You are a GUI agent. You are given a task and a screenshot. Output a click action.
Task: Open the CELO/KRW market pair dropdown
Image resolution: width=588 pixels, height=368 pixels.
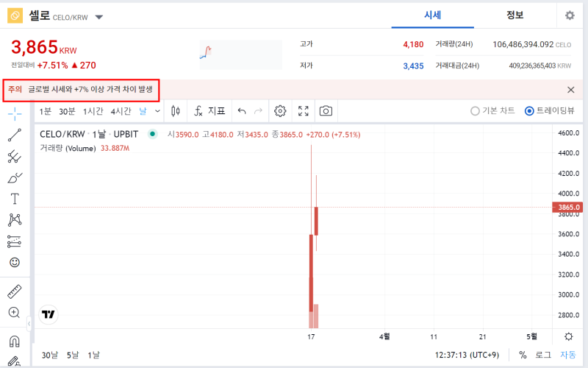(99, 17)
